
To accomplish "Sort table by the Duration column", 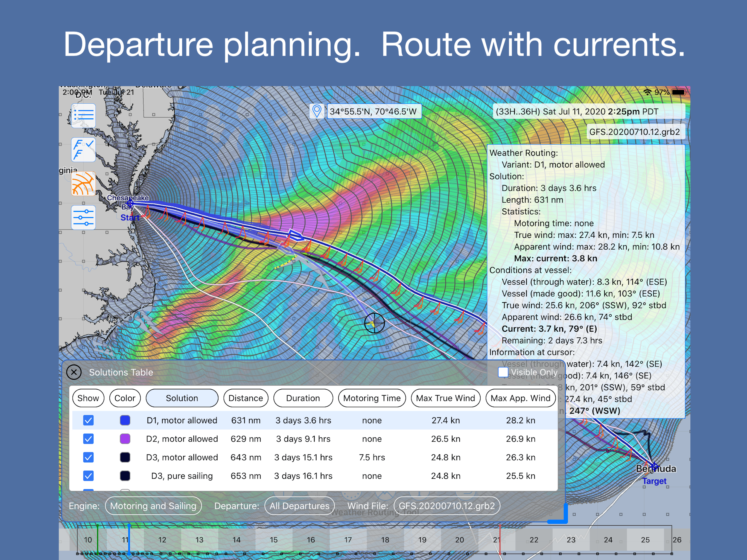I will point(303,398).
